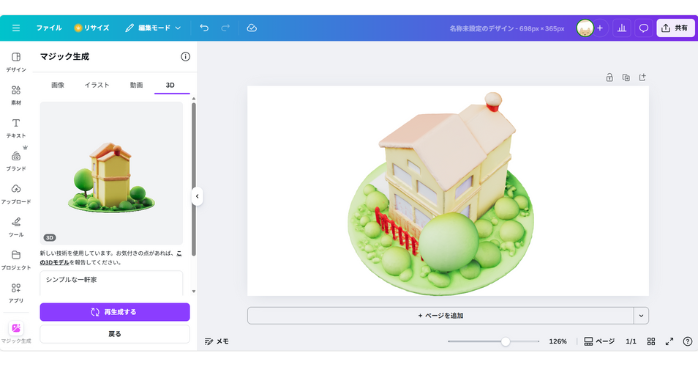Viewport: 698px width, 365px height.
Task: Select the generated 3D house thumbnail
Action: (111, 173)
